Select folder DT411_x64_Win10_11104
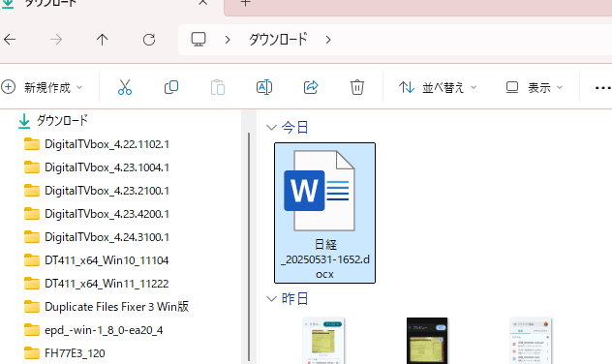This screenshot has width=612, height=364. pyautogui.click(x=97, y=260)
